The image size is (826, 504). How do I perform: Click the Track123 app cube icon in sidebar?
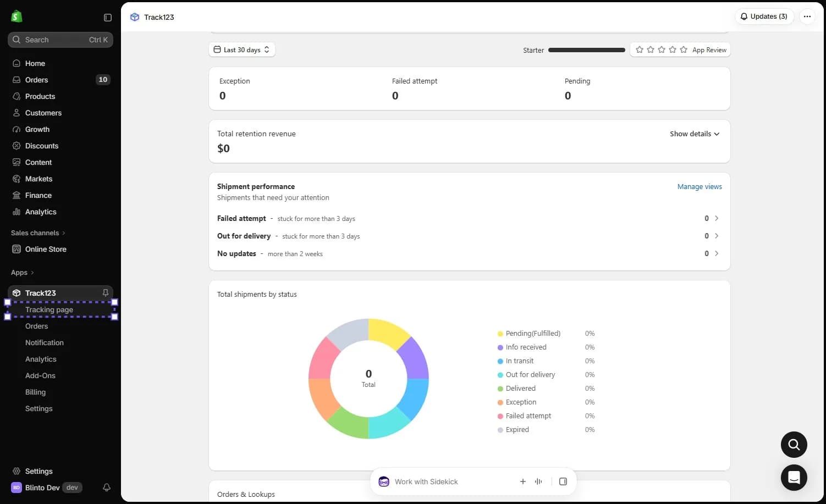(16, 293)
